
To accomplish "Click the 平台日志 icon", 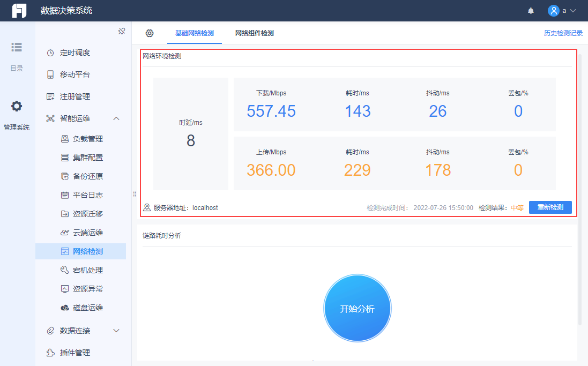I will [x=64, y=195].
